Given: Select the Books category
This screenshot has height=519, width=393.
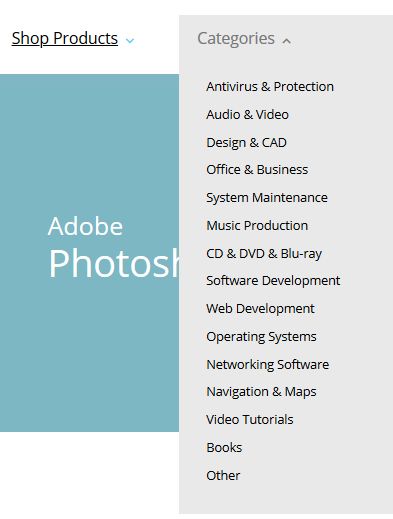Looking at the screenshot, I should click(224, 448).
